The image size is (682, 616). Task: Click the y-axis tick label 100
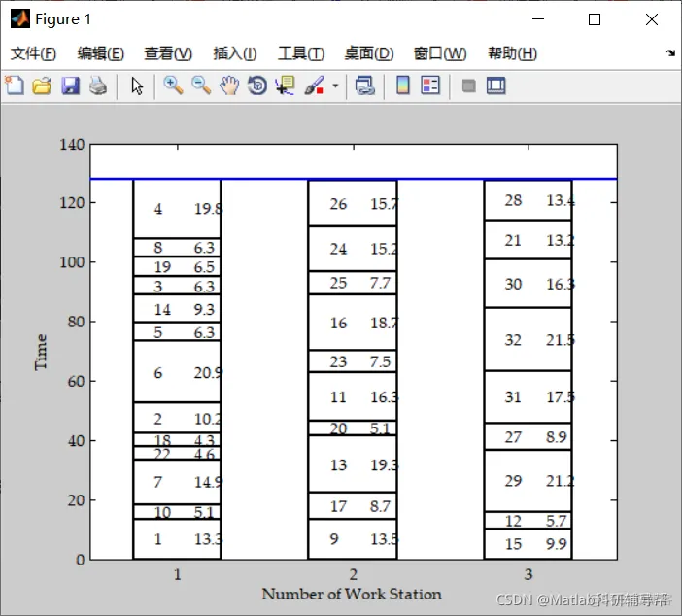click(72, 262)
